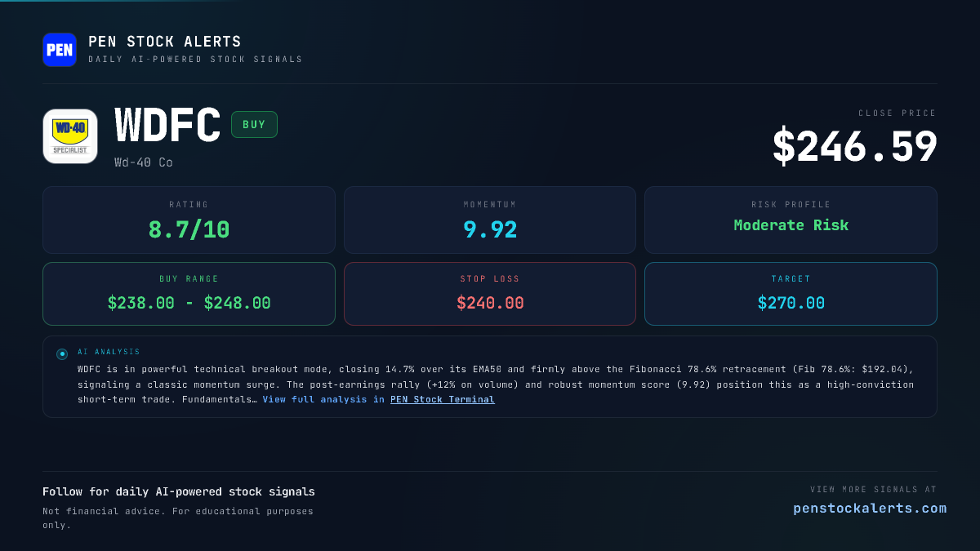The height and width of the screenshot is (551, 980).
Task: Click the AI Analysis paragraph text
Action: (x=496, y=384)
